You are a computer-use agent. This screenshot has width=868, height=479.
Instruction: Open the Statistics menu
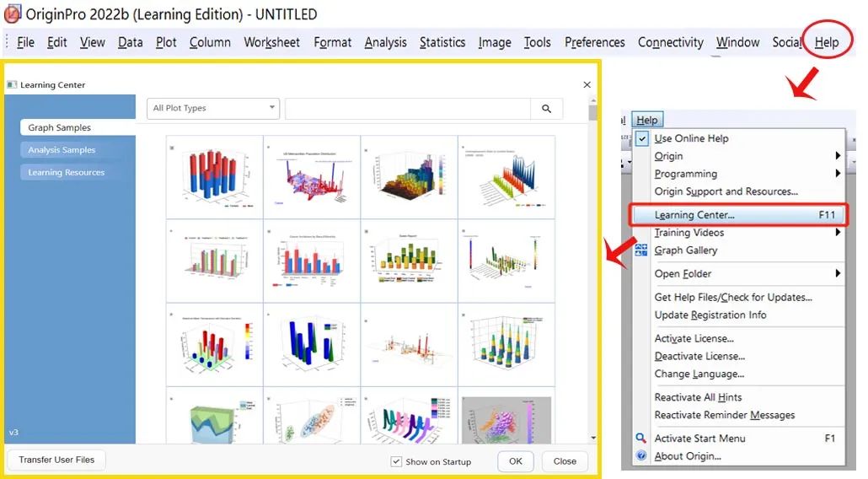tap(442, 43)
